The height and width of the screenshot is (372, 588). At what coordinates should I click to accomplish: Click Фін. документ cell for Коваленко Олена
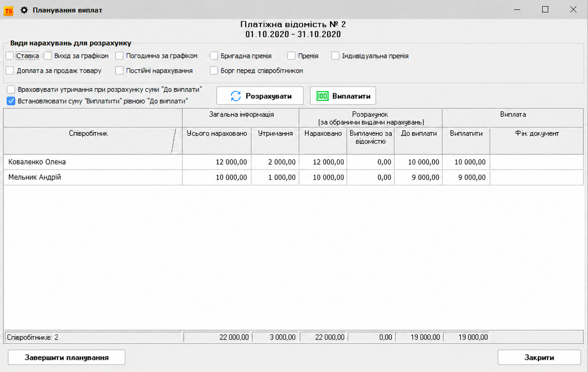coord(537,162)
